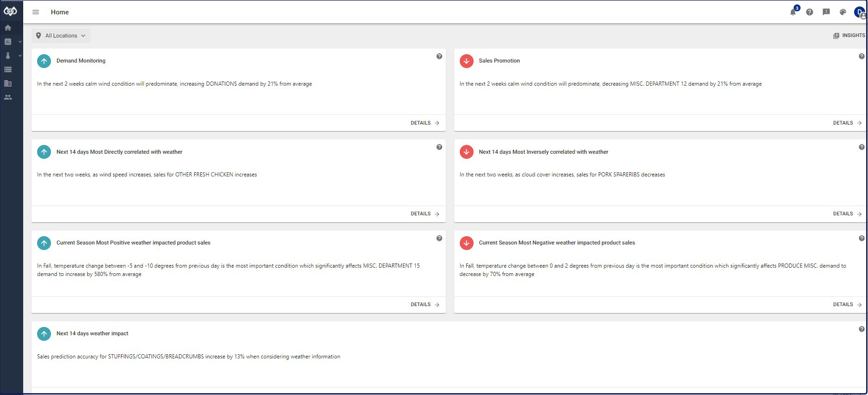Click the Demand Monitoring card title
868x395 pixels.
tap(81, 61)
